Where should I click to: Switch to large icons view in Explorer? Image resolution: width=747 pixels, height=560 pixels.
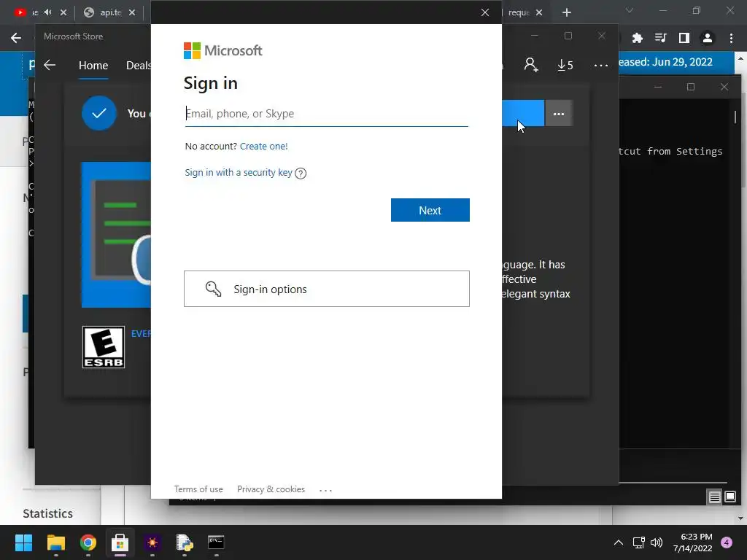point(730,497)
